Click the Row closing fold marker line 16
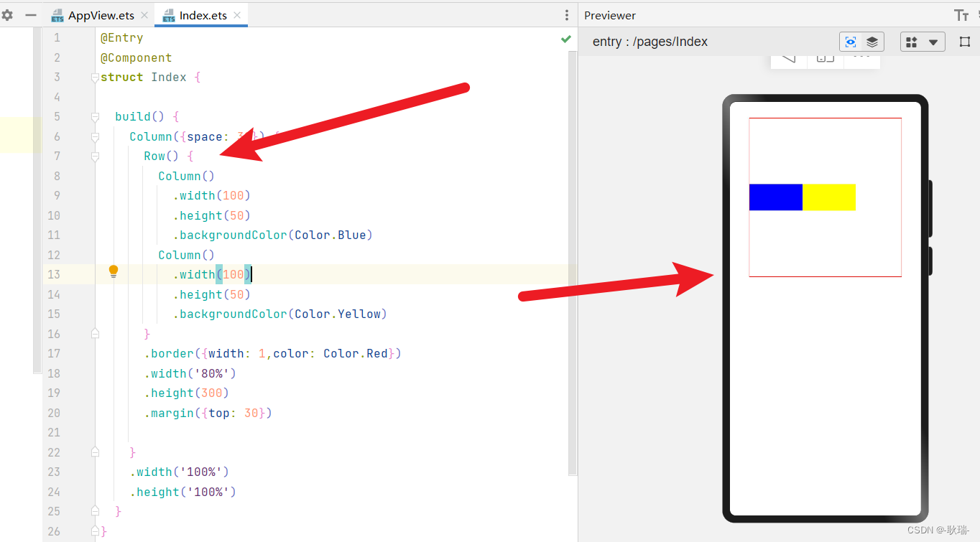 pos(95,334)
